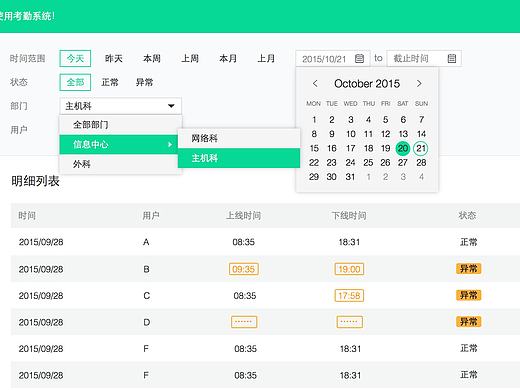Click the 截止时间 end date field

pyautogui.click(x=424, y=59)
